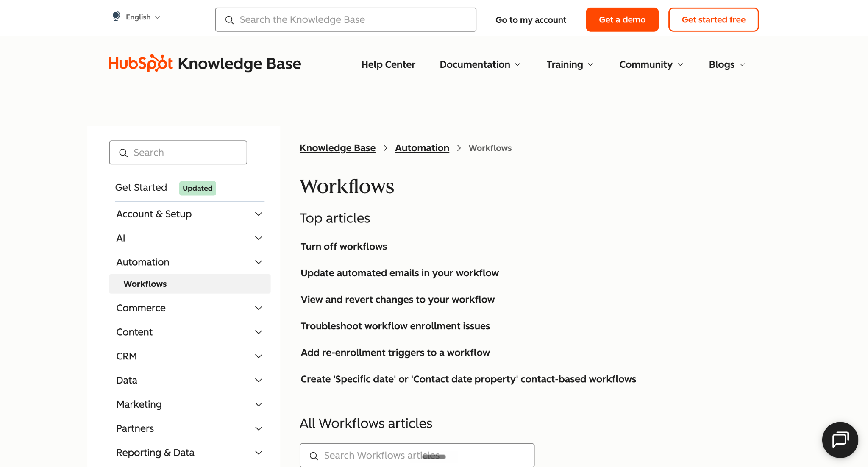This screenshot has width=868, height=467.
Task: Click the Updated badge
Action: click(x=198, y=188)
